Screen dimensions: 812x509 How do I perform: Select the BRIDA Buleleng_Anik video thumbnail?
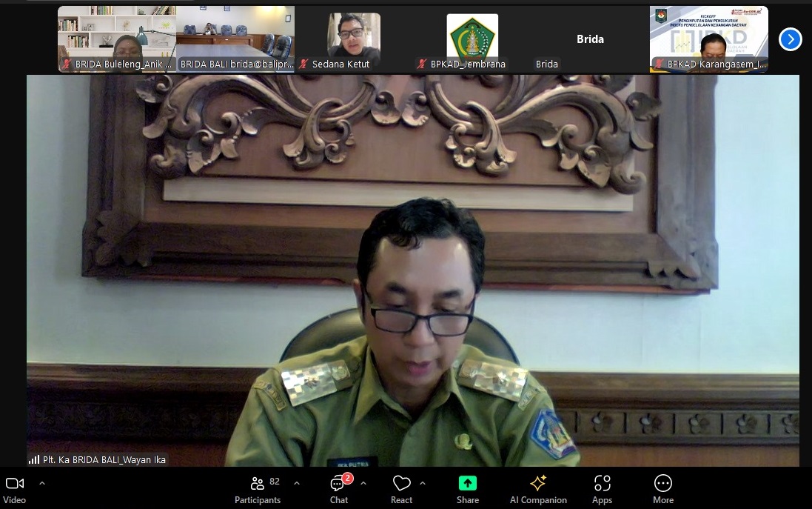click(x=117, y=39)
